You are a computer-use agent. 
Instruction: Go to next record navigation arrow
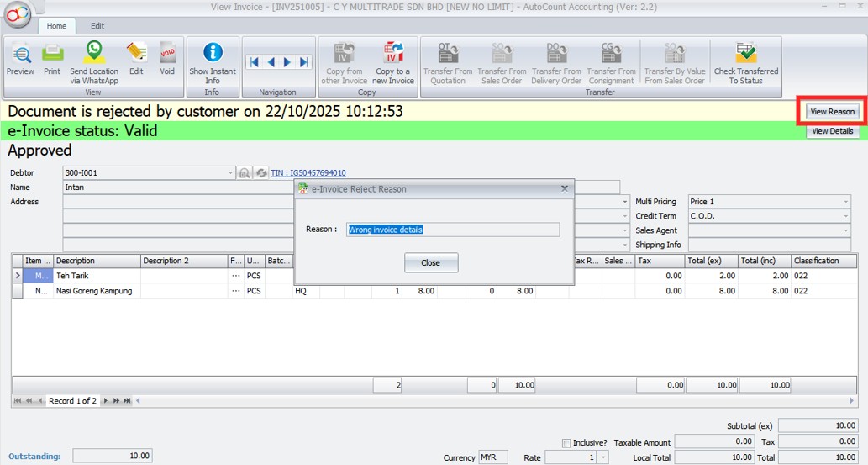[x=287, y=62]
